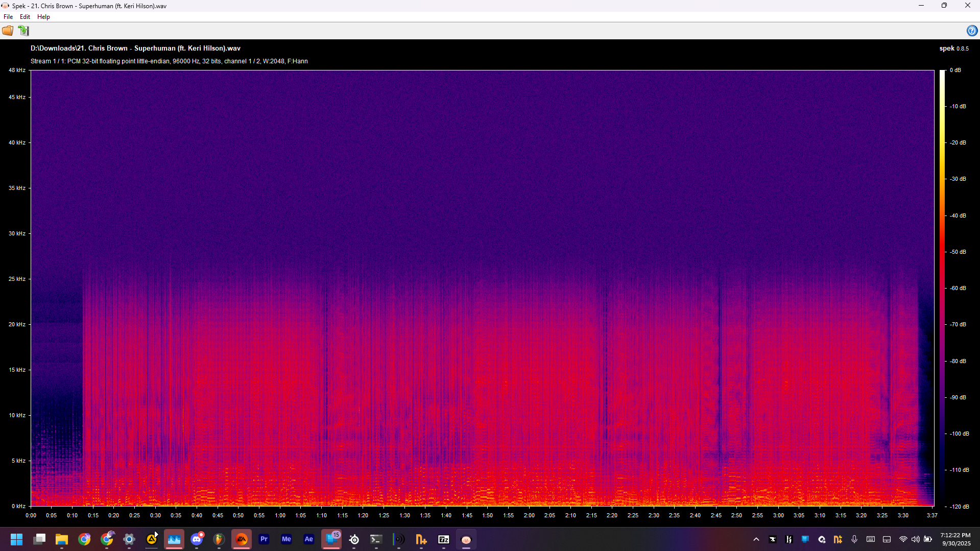Select the Spek pig icon in the taskbar
The height and width of the screenshot is (551, 980).
click(466, 539)
